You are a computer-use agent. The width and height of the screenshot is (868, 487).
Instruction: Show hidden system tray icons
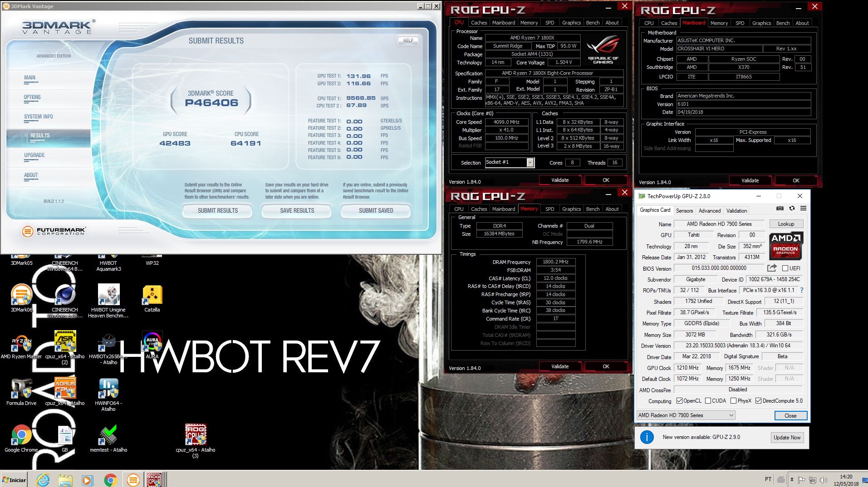pyautogui.click(x=792, y=479)
